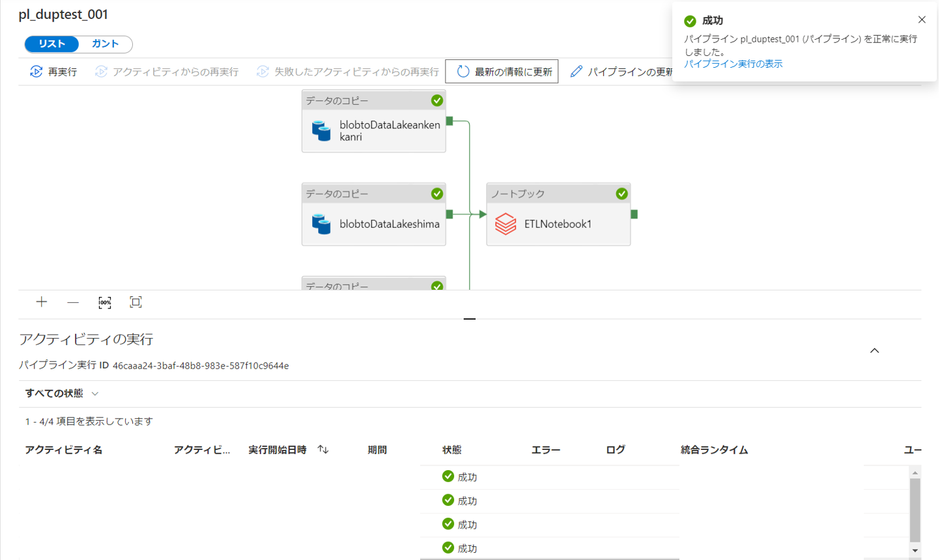Viewport: 940px width, 560px height.
Task: Switch to the ガント view
Action: point(105,44)
